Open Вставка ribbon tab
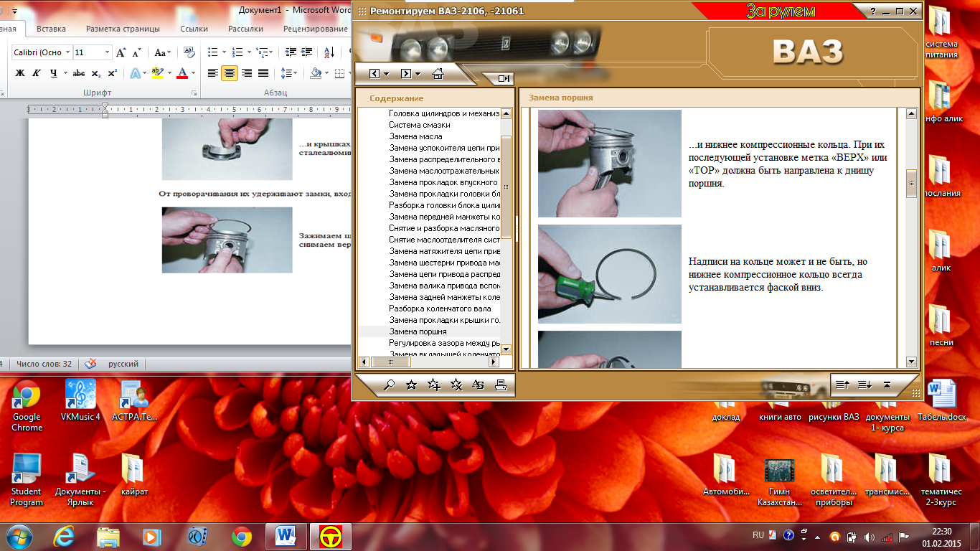The image size is (980, 551). pyautogui.click(x=51, y=29)
